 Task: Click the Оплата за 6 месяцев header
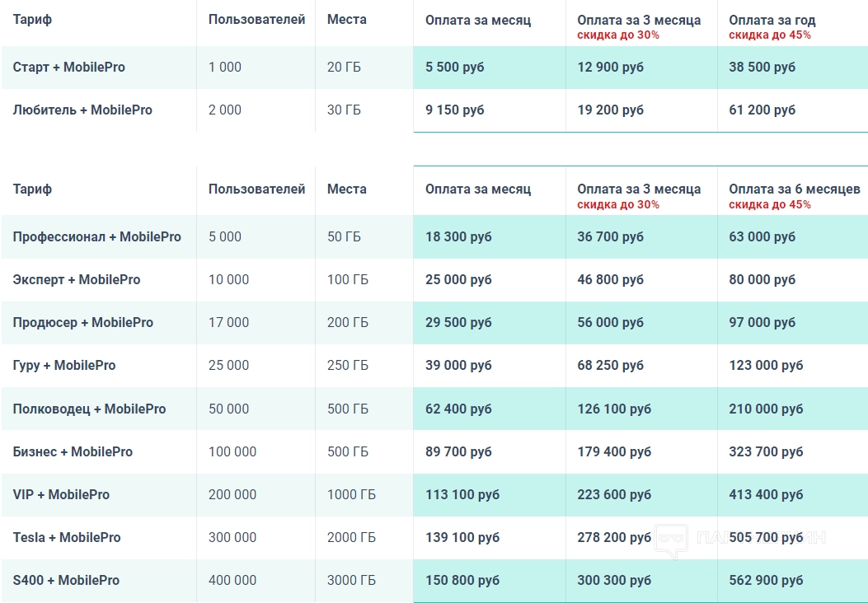pos(794,189)
